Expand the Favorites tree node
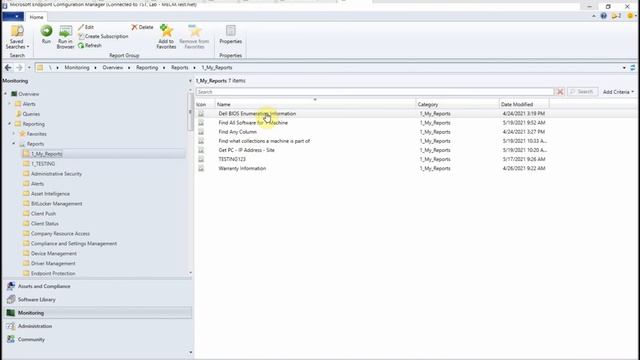The height and width of the screenshot is (360, 640). tap(14, 134)
